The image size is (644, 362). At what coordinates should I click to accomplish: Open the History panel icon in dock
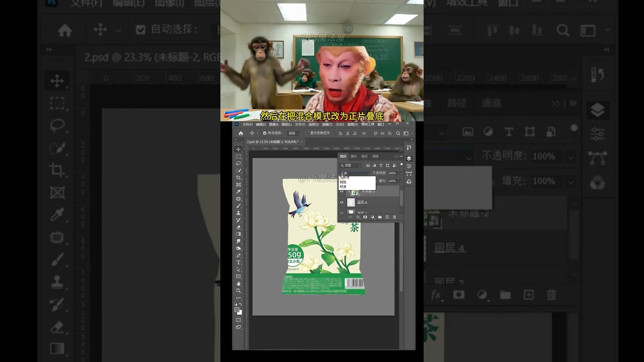pyautogui.click(x=409, y=147)
